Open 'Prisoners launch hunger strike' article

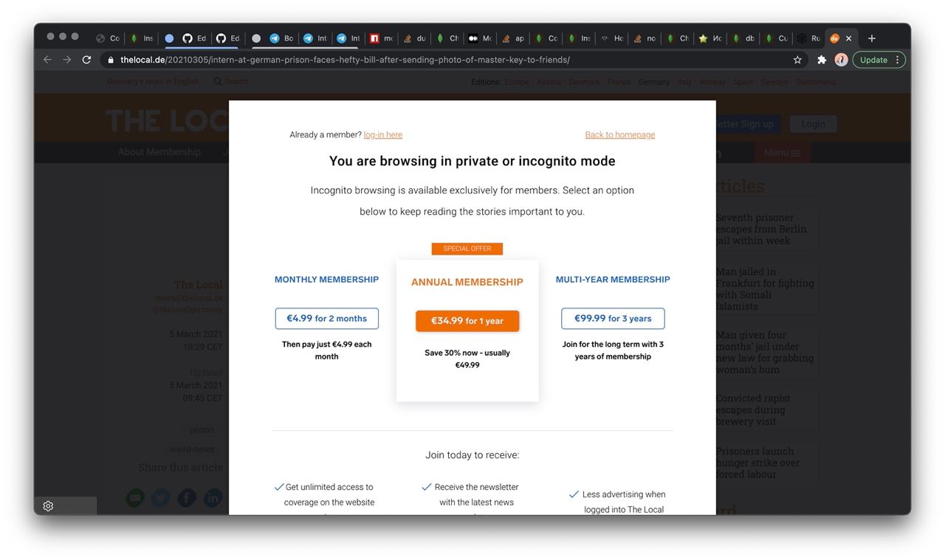coord(757,463)
